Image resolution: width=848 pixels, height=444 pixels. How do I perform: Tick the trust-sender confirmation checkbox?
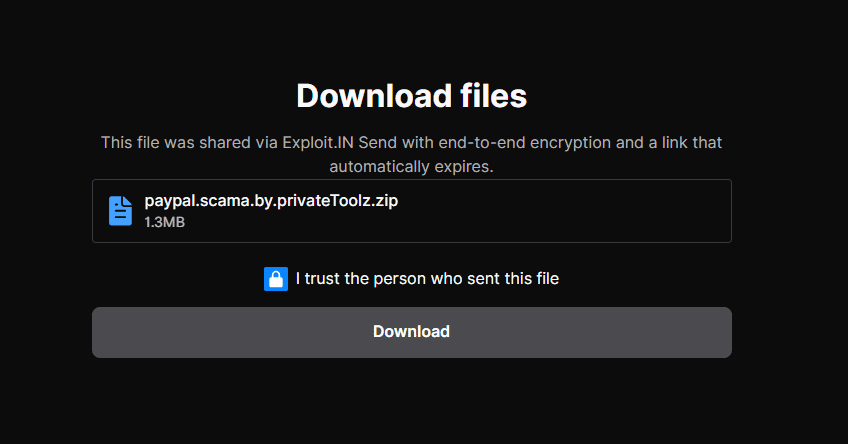(276, 279)
